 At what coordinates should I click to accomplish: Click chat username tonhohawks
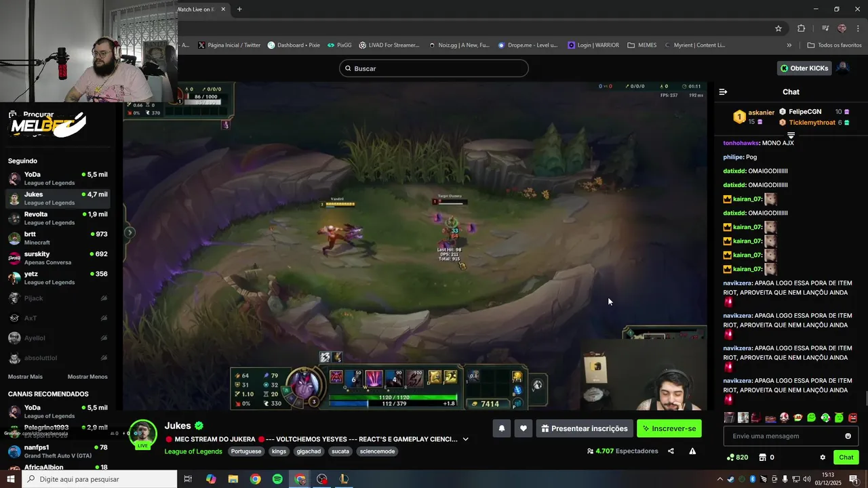coord(741,143)
